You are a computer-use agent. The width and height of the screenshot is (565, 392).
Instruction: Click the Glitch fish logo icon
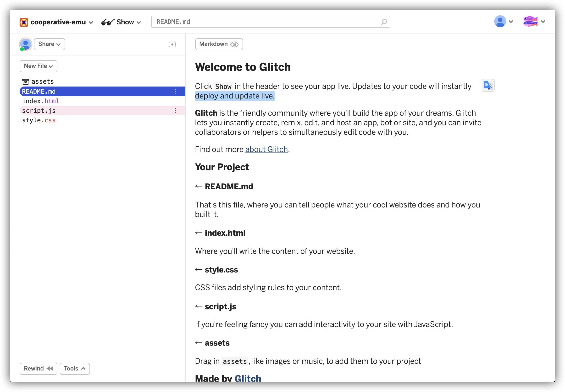point(530,22)
